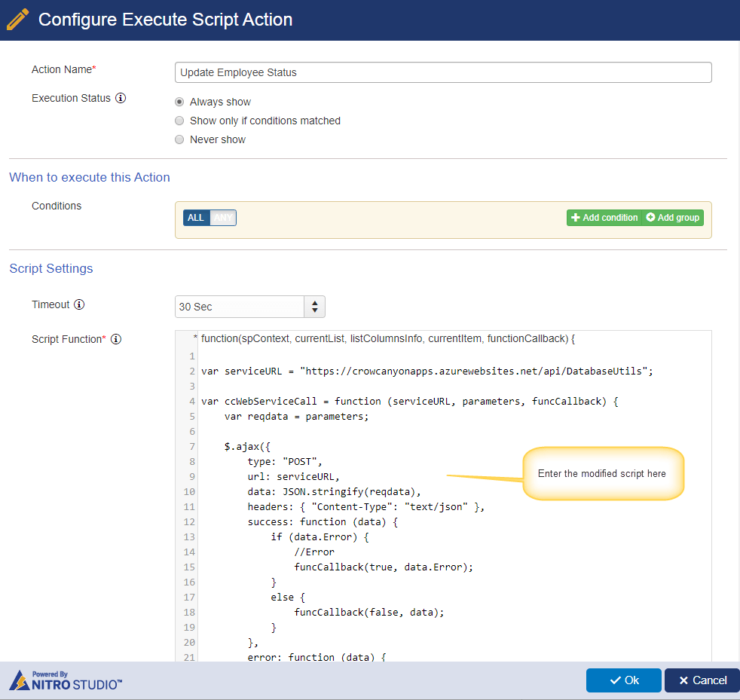Click the Cancel button

(x=702, y=680)
